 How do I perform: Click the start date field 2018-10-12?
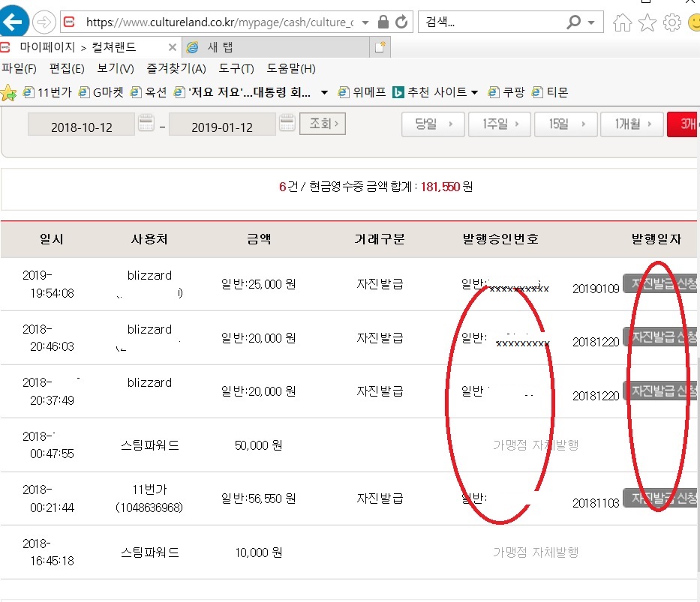click(x=81, y=124)
